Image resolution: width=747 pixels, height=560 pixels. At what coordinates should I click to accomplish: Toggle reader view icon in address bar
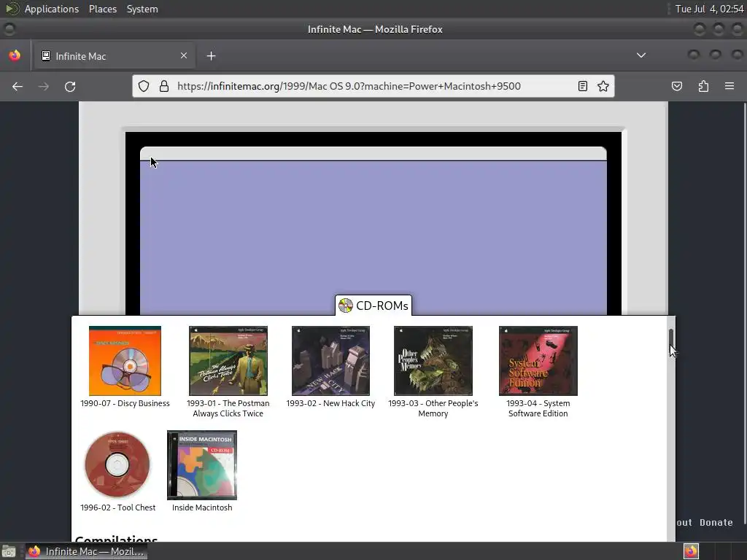point(582,86)
